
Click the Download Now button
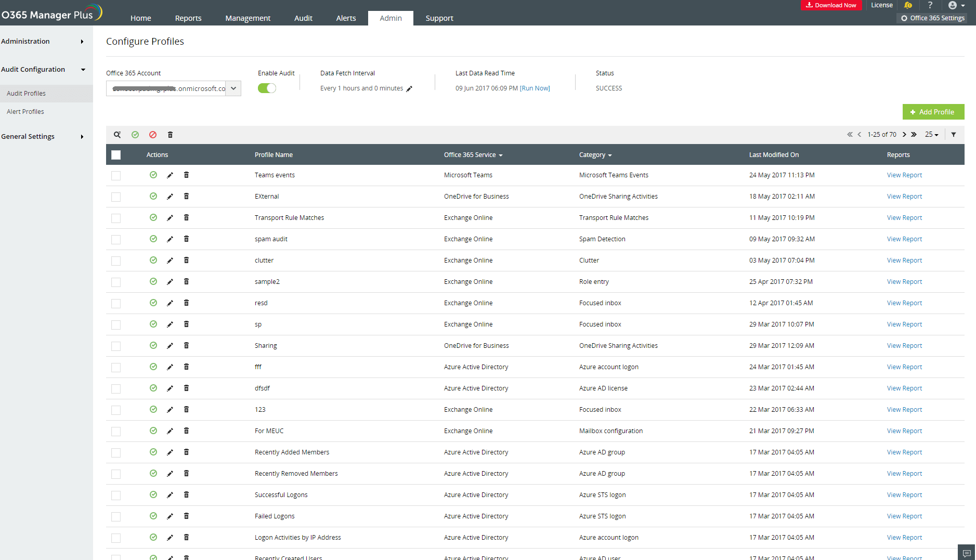click(x=831, y=5)
